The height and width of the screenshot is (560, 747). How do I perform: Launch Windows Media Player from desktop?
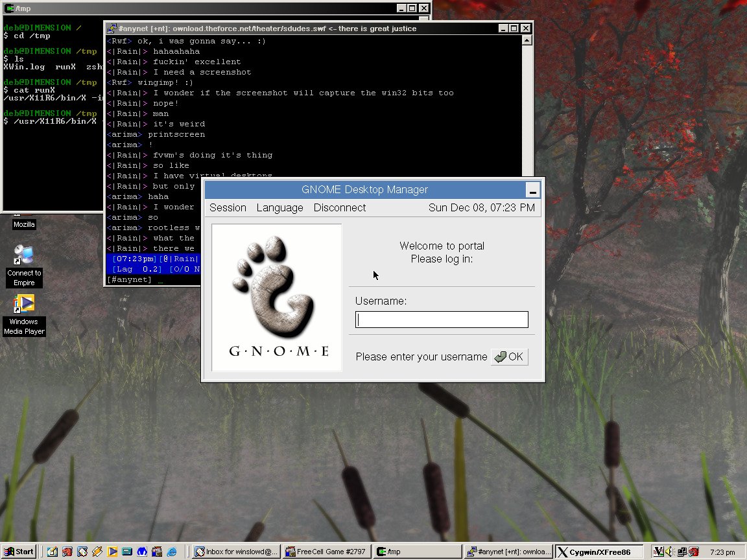tap(24, 305)
